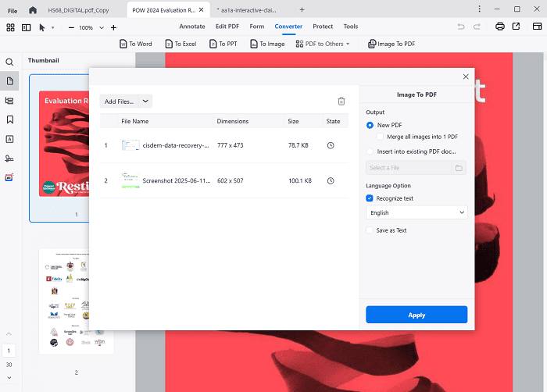Select the New PDF radio button

pos(370,125)
